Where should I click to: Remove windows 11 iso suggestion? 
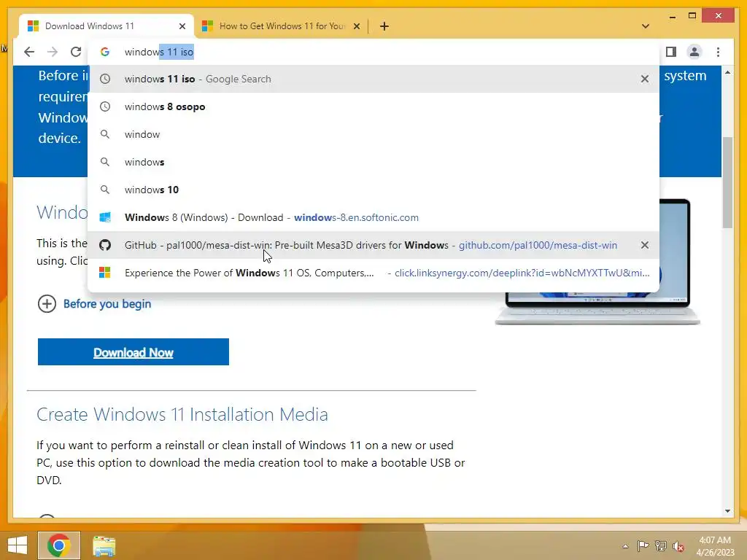coord(645,79)
